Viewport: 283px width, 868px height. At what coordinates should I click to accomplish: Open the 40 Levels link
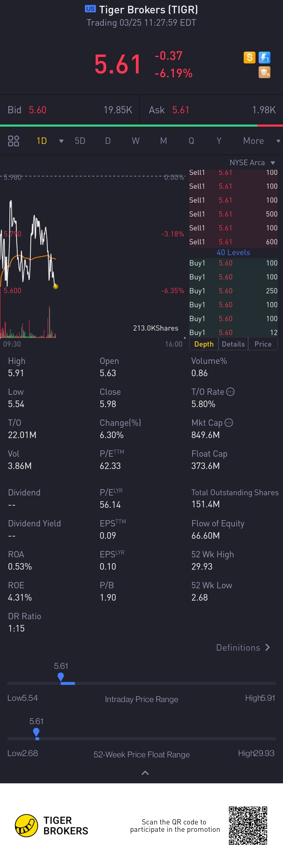coord(233,252)
